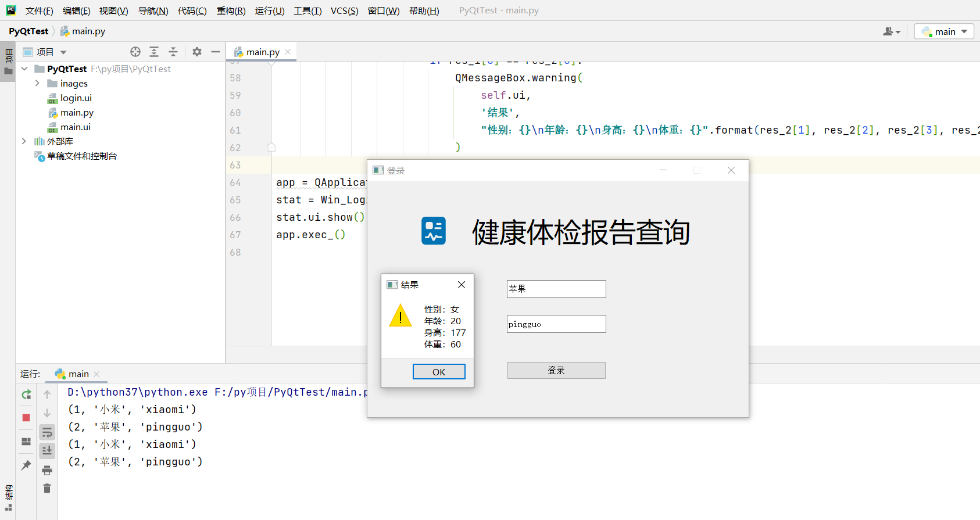Click the login button in dialog
Viewport: 980px width, 520px height.
click(x=556, y=370)
